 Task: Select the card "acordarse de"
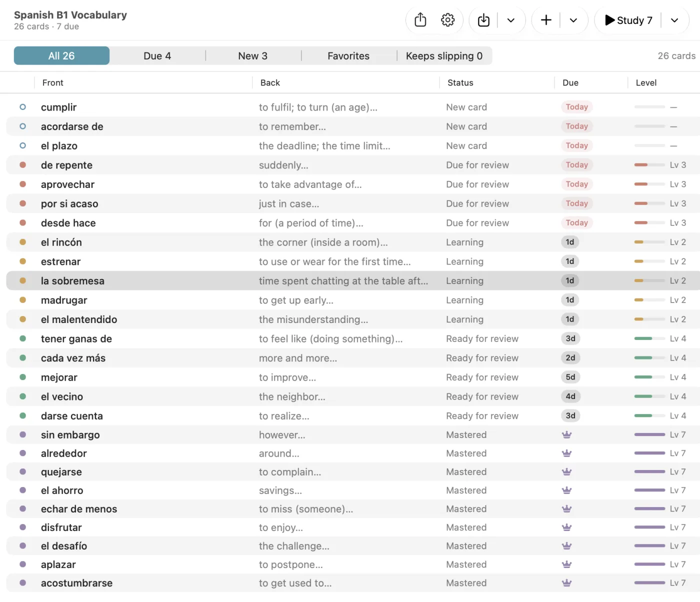click(x=353, y=126)
